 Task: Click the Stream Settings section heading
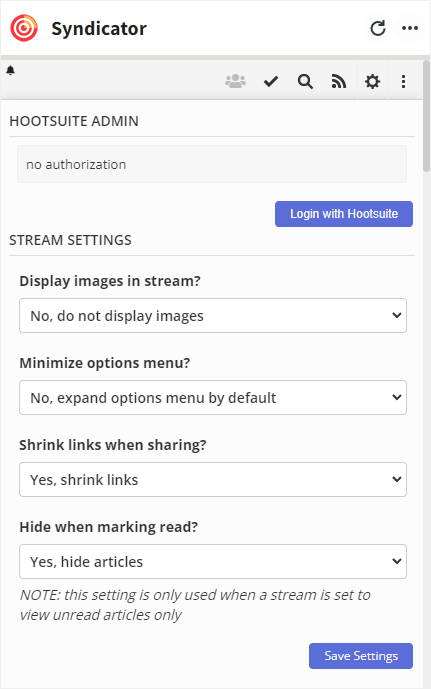tap(70, 240)
